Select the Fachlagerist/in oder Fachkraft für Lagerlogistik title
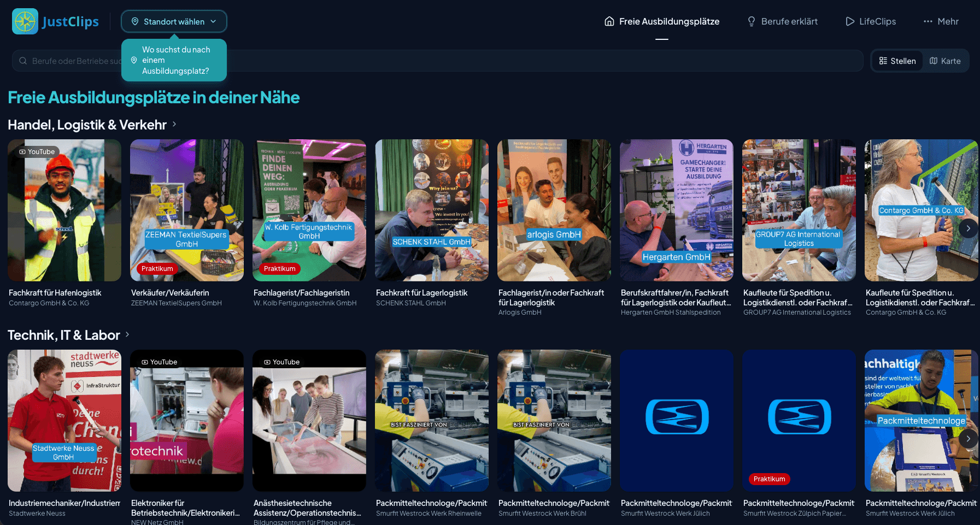 pyautogui.click(x=551, y=298)
